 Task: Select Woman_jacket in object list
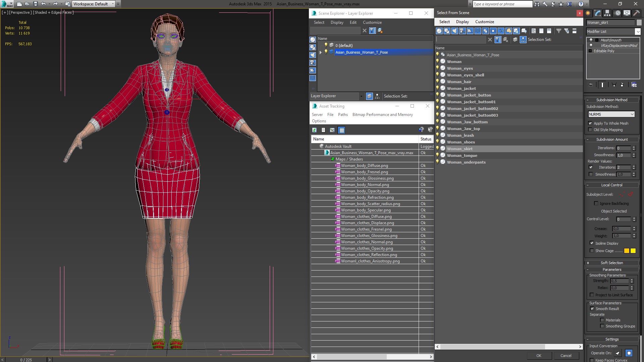[x=461, y=88]
